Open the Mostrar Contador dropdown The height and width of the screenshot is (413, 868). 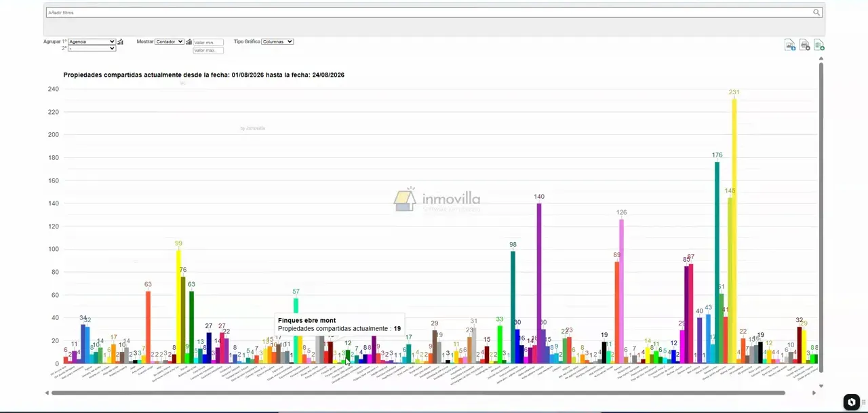pos(170,41)
